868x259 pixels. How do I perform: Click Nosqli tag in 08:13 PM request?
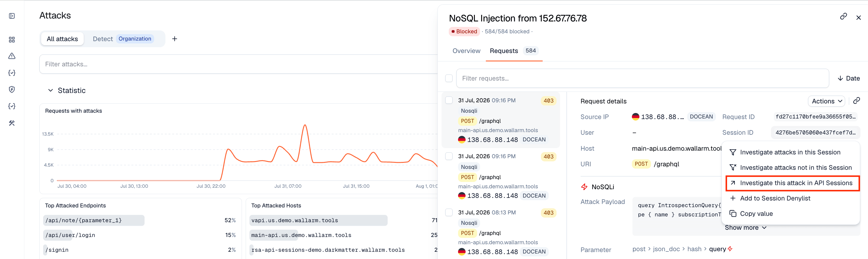click(469, 222)
